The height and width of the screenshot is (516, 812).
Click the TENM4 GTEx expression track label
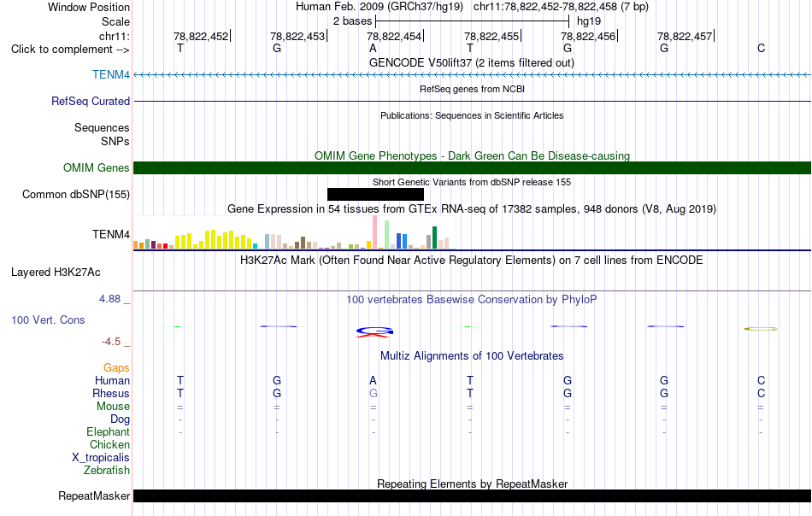pyautogui.click(x=111, y=234)
